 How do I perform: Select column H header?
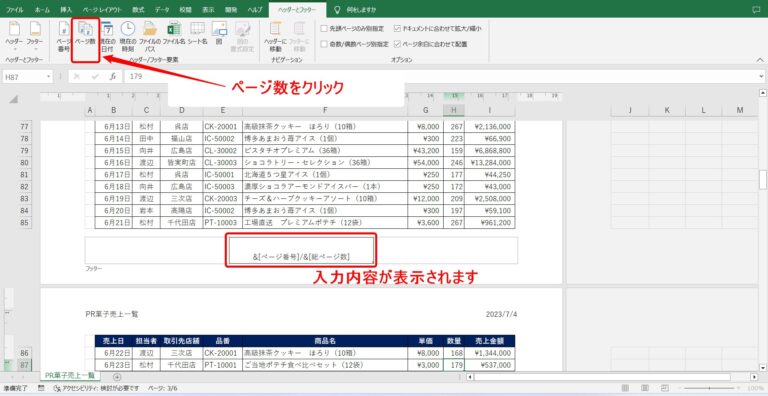coord(454,111)
